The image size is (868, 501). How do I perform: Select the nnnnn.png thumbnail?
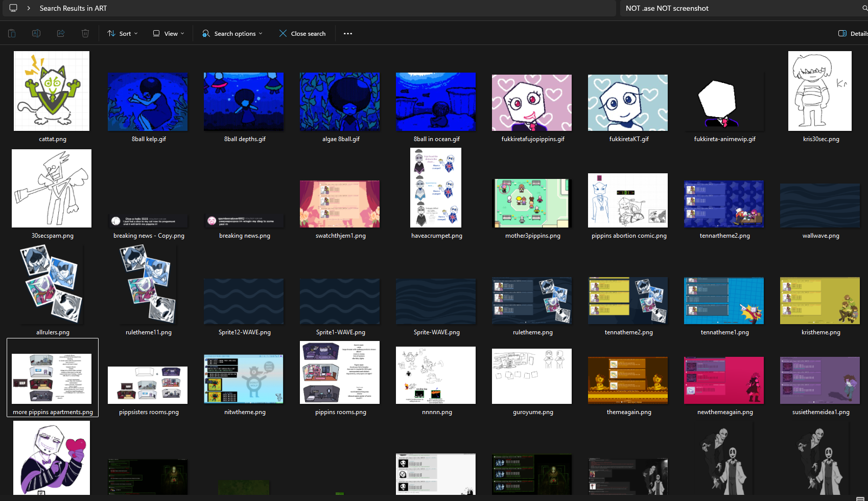click(x=436, y=375)
